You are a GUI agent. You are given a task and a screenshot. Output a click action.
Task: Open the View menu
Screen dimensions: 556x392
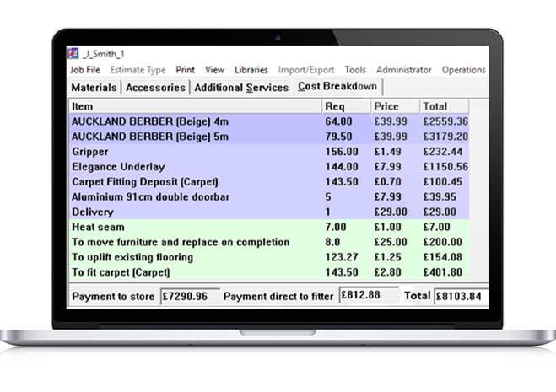(214, 70)
